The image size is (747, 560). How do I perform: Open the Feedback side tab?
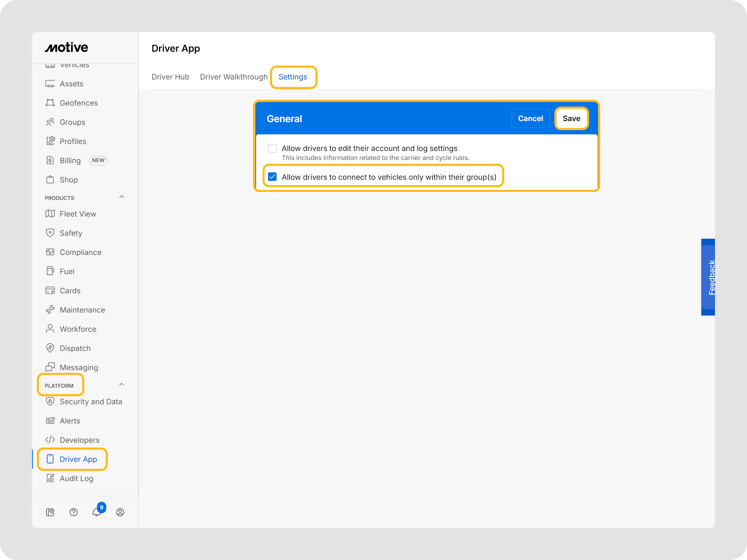pyautogui.click(x=708, y=277)
